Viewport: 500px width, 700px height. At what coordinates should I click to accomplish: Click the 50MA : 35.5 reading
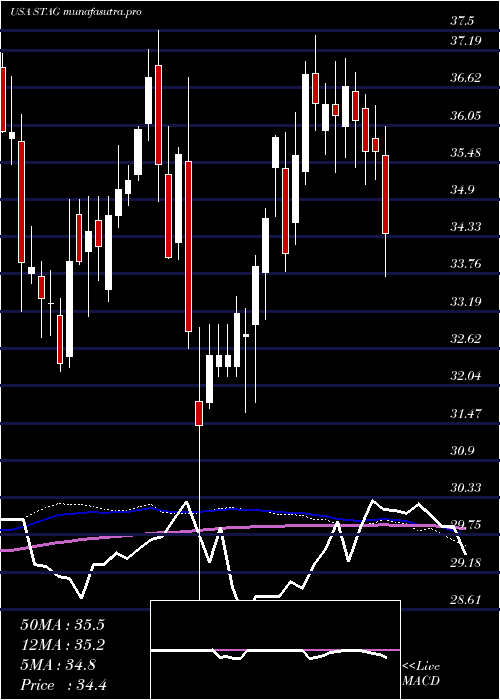coord(62,624)
